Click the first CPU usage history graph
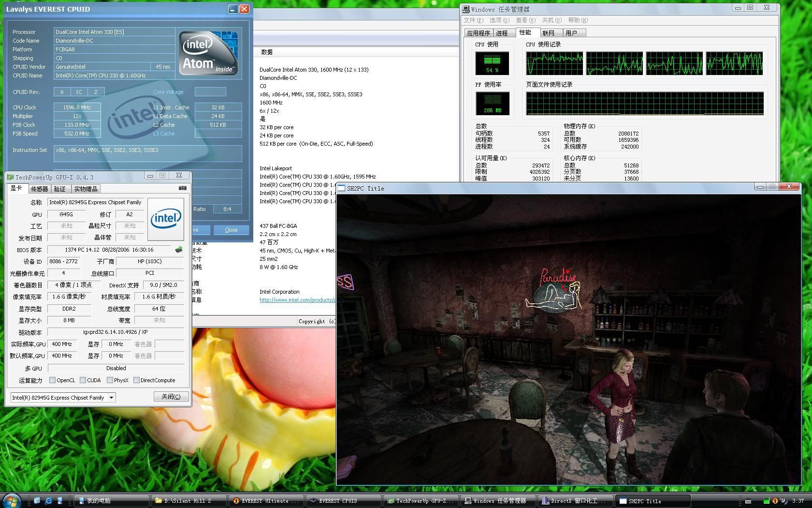Image resolution: width=812 pixels, height=508 pixels. pos(554,63)
